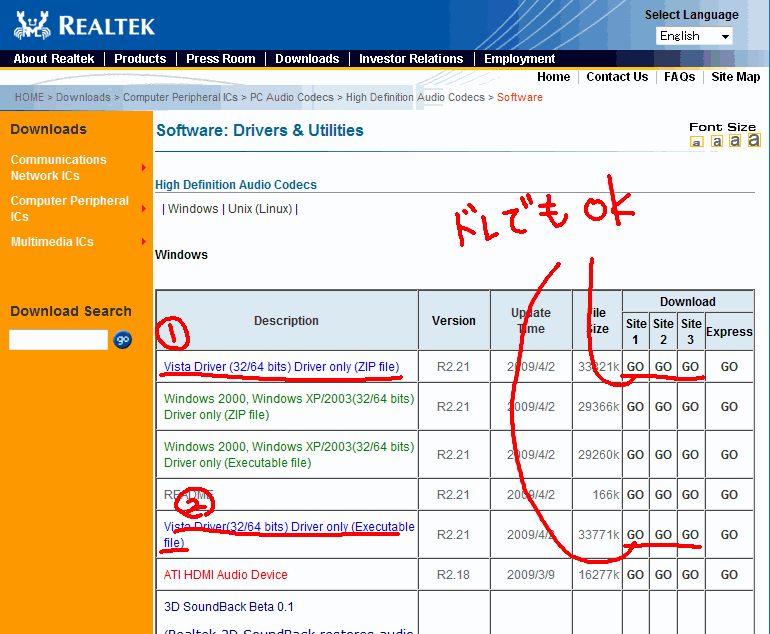Jump to the Unix (Linux) section link
The height and width of the screenshot is (634, 770).
tap(260, 209)
